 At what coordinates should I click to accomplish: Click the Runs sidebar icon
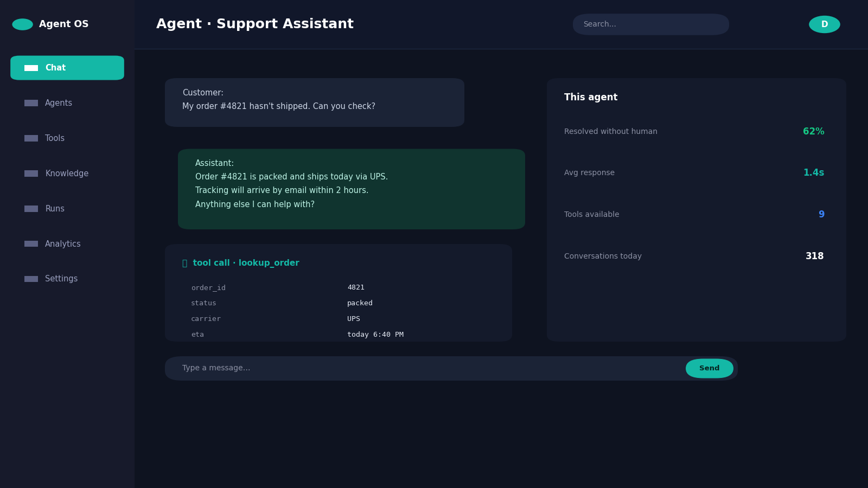pyautogui.click(x=31, y=209)
